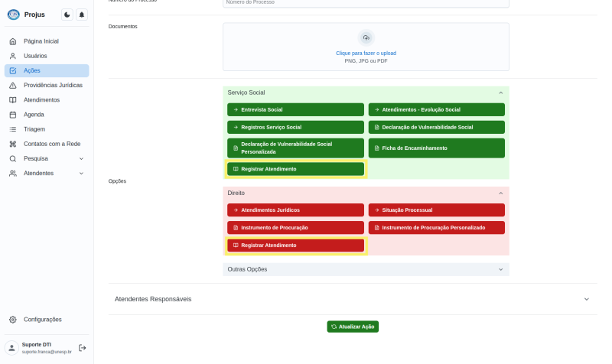Open Usuários in the sidebar
Viewport: 612px width, 364px height.
point(35,56)
